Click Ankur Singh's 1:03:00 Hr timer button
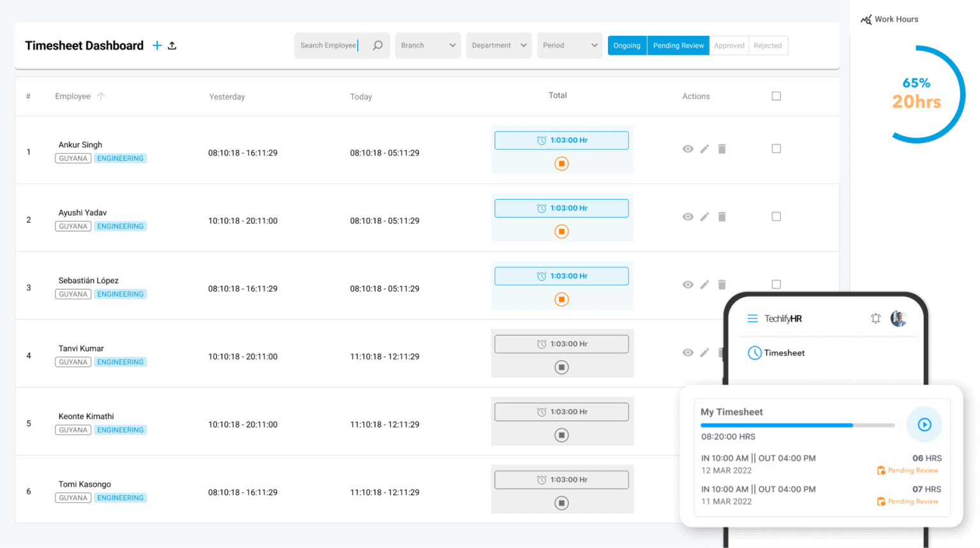Viewport: 980px width, 548px height. coord(561,140)
